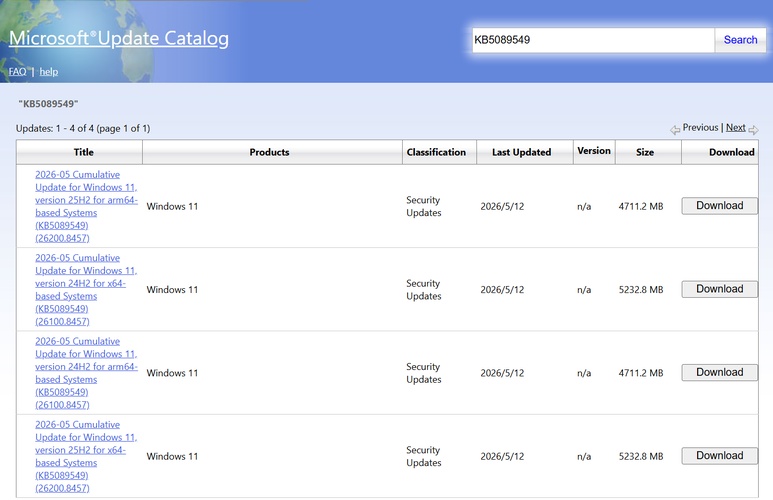Click the 5232.8 MB size in 24H2 x64 row
Screen dimensions: 773x500
pos(641,290)
